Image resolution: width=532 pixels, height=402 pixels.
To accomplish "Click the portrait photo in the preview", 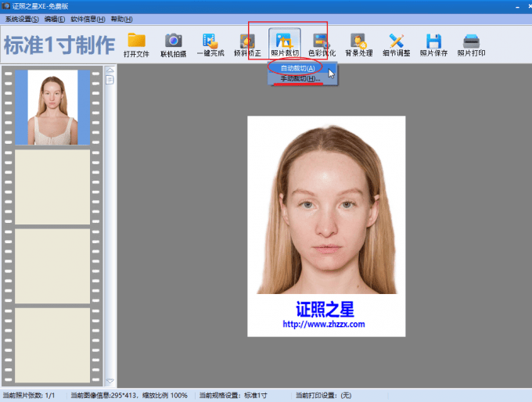I will [x=326, y=226].
